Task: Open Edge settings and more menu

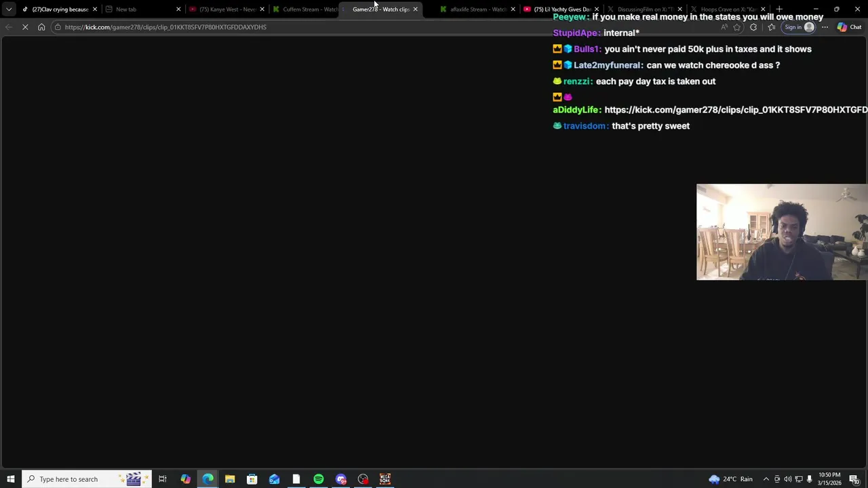Action: point(825,27)
